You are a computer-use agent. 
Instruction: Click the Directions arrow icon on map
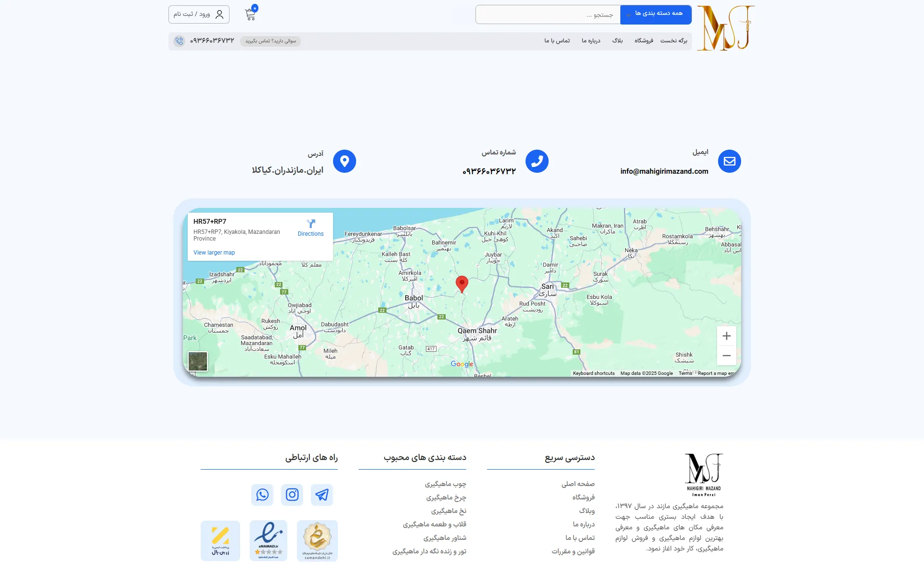pos(310,223)
